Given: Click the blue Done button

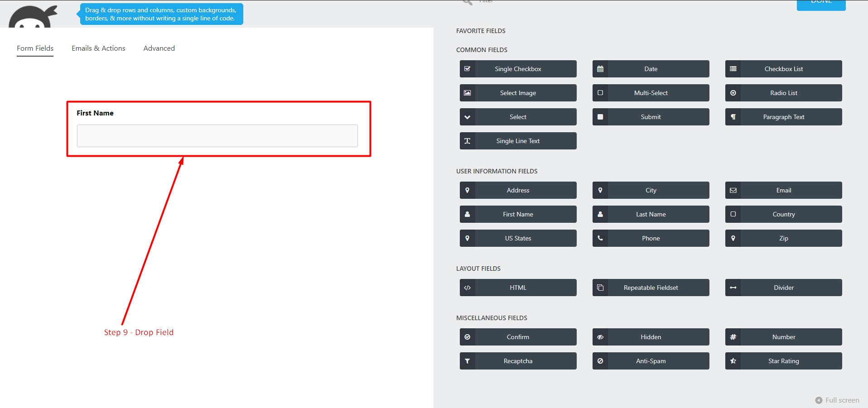Looking at the screenshot, I should point(821,5).
